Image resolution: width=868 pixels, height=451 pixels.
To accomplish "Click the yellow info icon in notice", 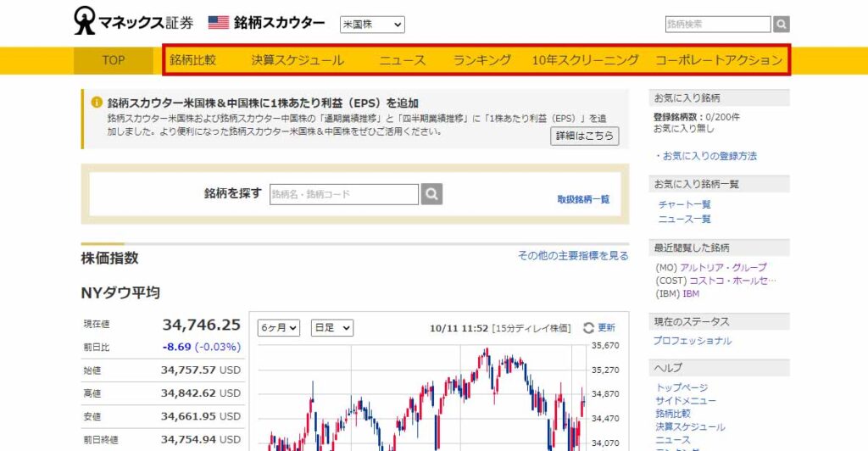I will 97,103.
